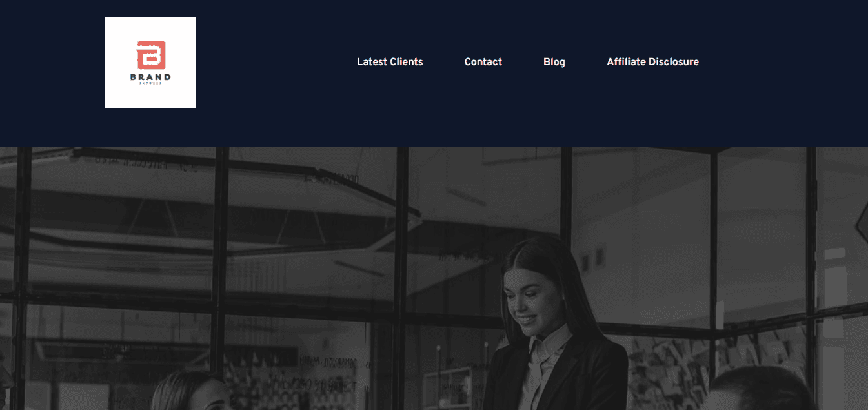Screen dimensions: 868x410
Task: View the Affiliate Disclosure page
Action: (x=652, y=62)
